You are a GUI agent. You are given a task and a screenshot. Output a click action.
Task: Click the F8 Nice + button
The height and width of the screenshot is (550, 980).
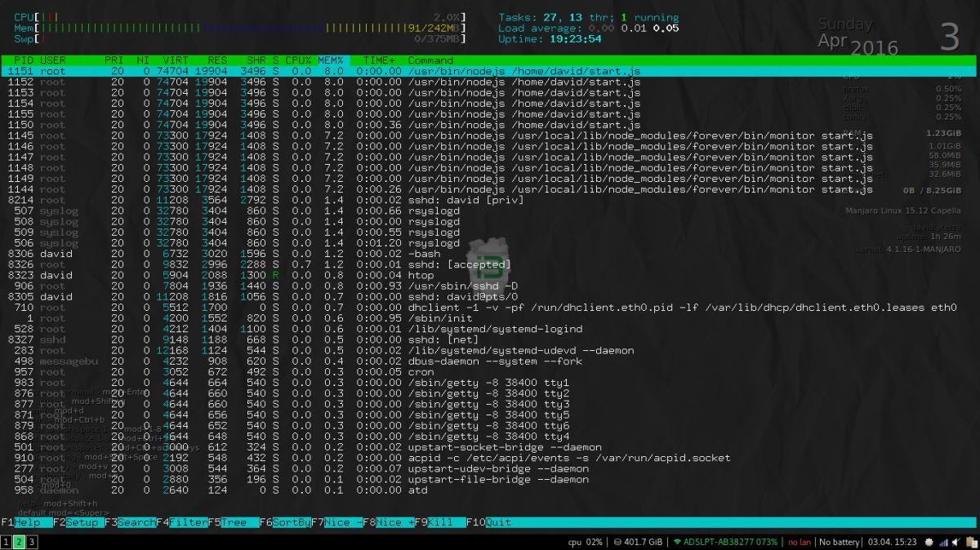[x=389, y=522]
